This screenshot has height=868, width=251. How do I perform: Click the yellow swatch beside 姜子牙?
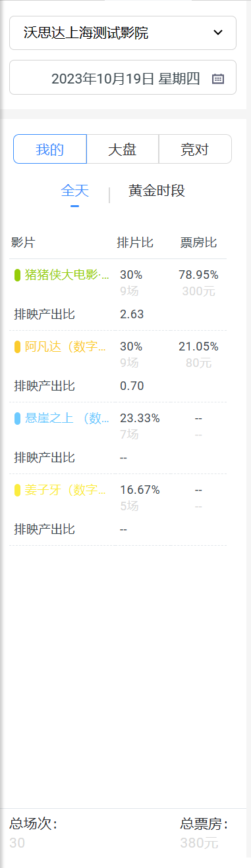point(18,490)
